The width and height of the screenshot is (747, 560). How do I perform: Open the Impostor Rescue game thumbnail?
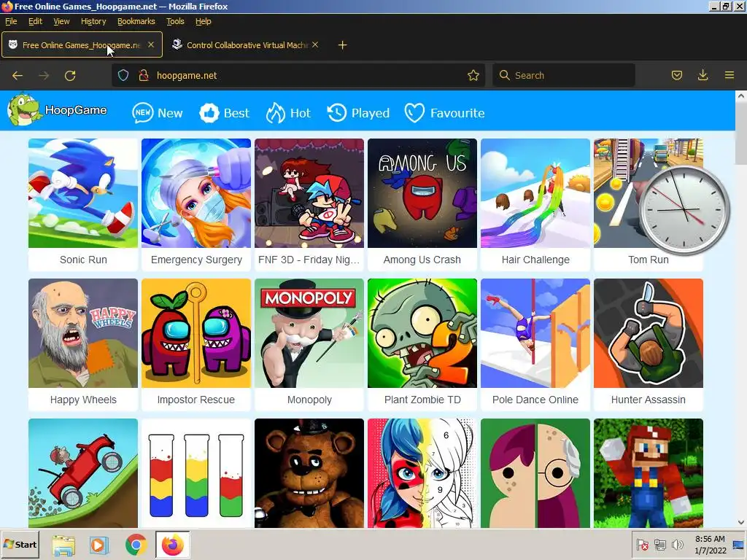click(x=196, y=332)
